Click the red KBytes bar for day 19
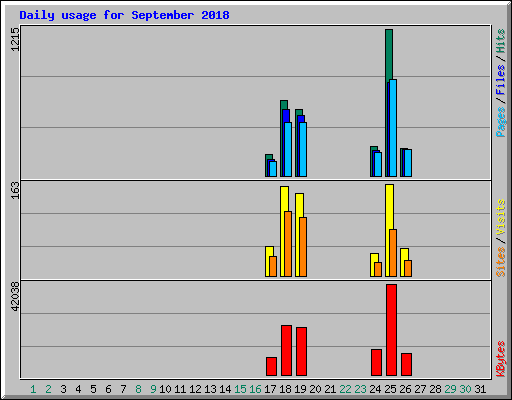Screen dimensions: 512x400 301,352
